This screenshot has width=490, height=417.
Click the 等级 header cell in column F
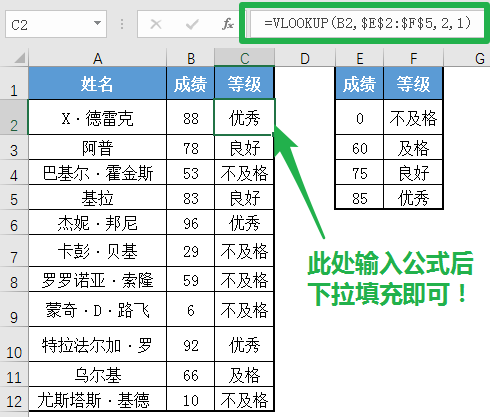coord(413,83)
